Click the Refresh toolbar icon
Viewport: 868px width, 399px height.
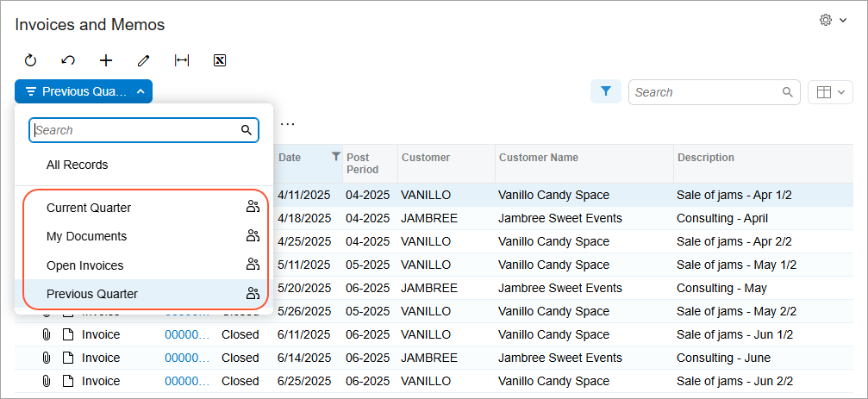pos(30,60)
